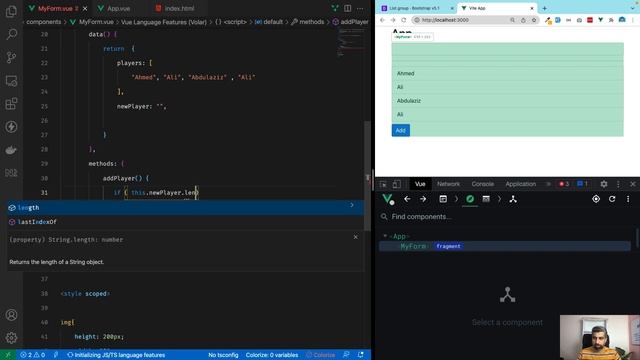This screenshot has width=640, height=360.
Task: Open a new browser tab
Action: (544, 8)
